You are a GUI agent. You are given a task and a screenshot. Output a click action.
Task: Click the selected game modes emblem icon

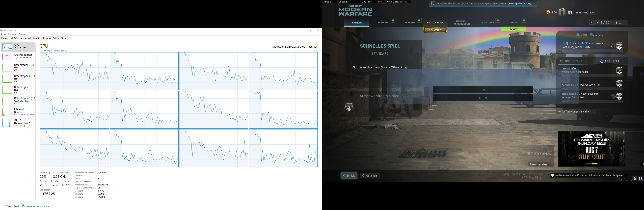point(349,107)
